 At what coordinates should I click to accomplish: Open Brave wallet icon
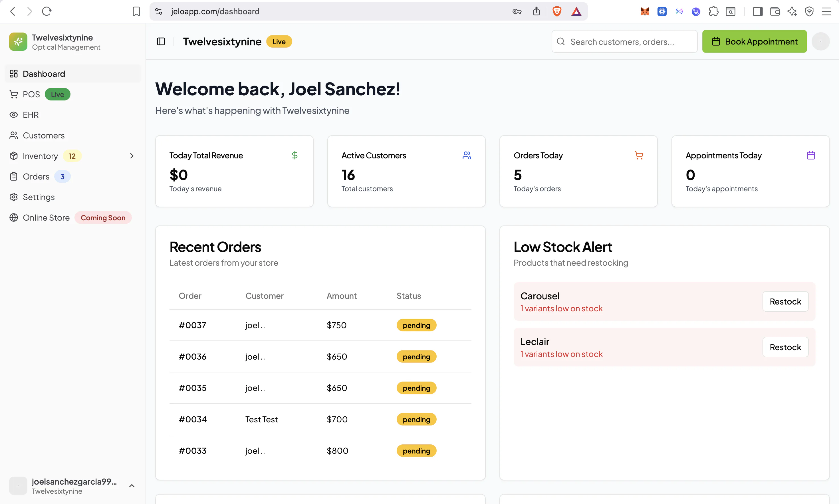775,11
